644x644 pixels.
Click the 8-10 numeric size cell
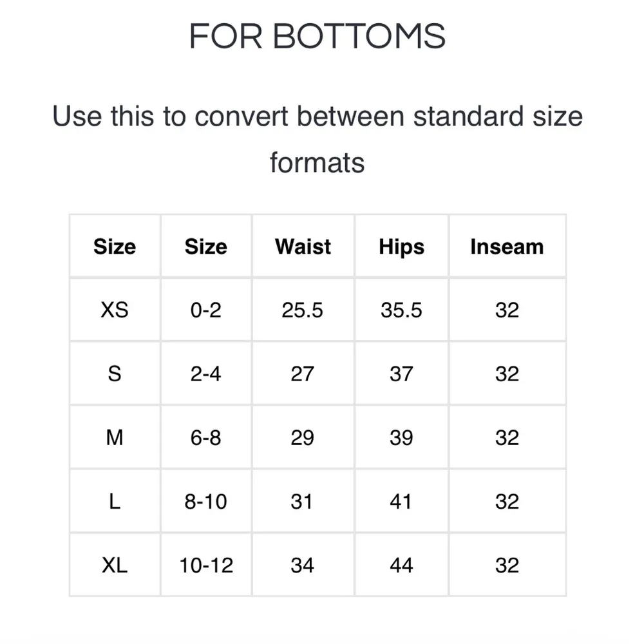pyautogui.click(x=205, y=501)
